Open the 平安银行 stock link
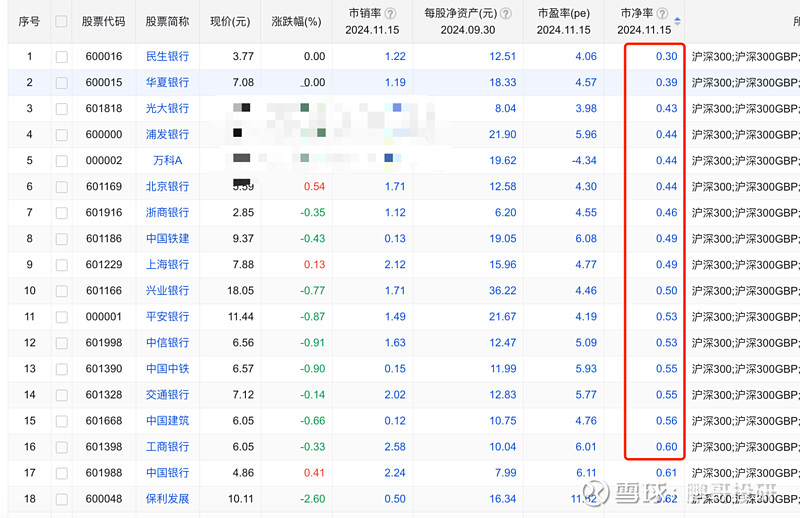800x518 pixels. [x=167, y=316]
